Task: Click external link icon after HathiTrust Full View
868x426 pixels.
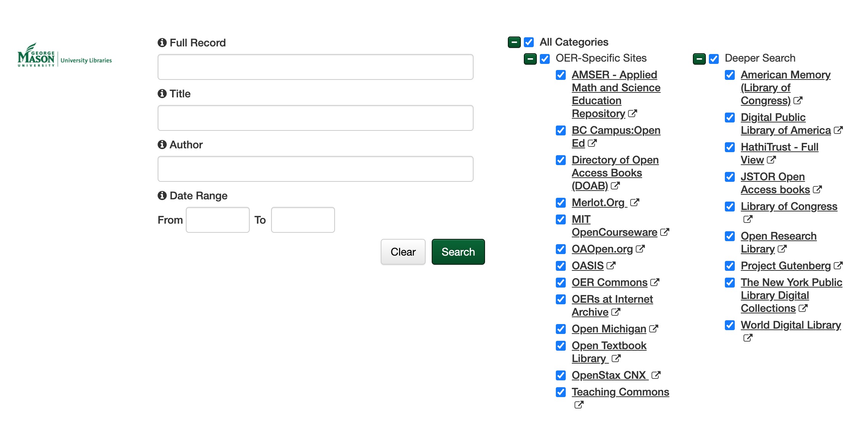Action: [771, 160]
